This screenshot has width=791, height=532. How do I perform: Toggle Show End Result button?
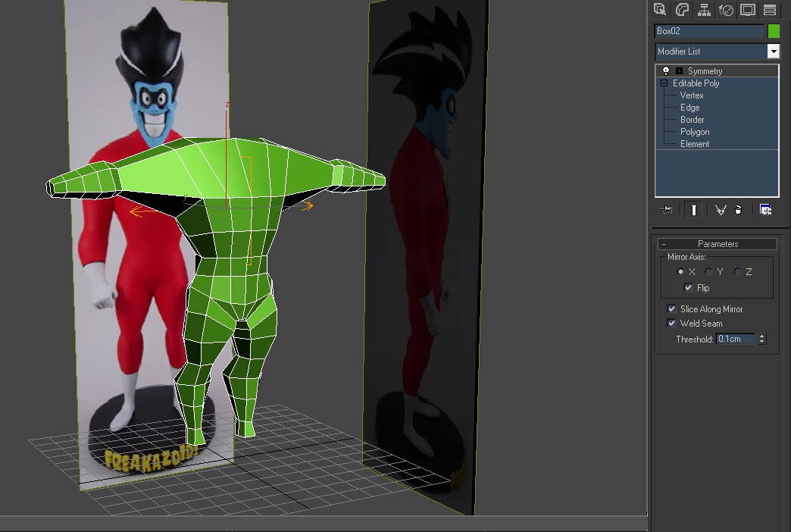tap(693, 209)
